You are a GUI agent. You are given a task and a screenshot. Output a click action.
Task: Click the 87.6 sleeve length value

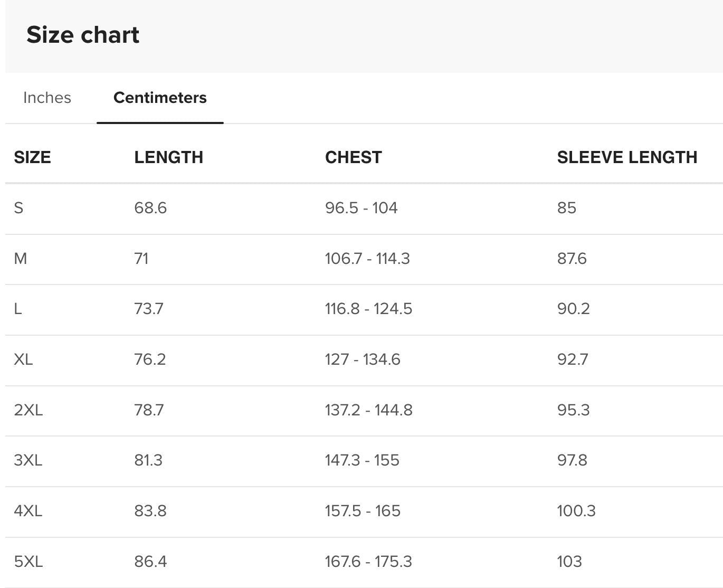[x=572, y=259]
